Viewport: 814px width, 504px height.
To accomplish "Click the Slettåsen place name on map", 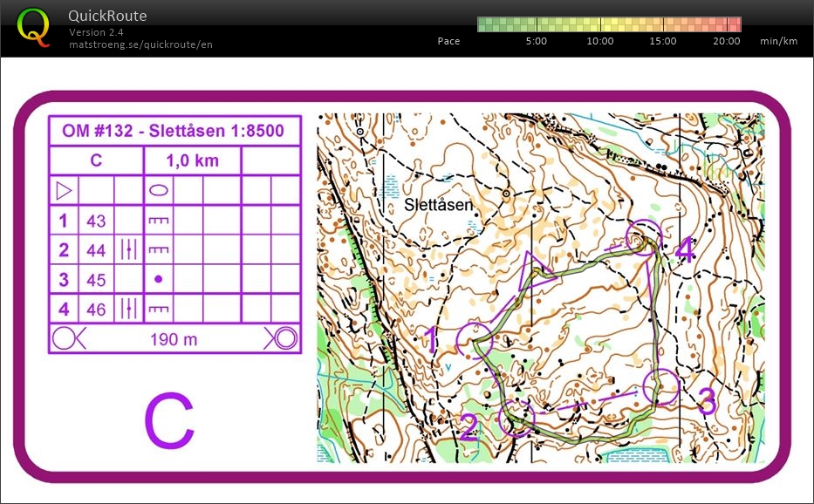I will click(x=439, y=205).
